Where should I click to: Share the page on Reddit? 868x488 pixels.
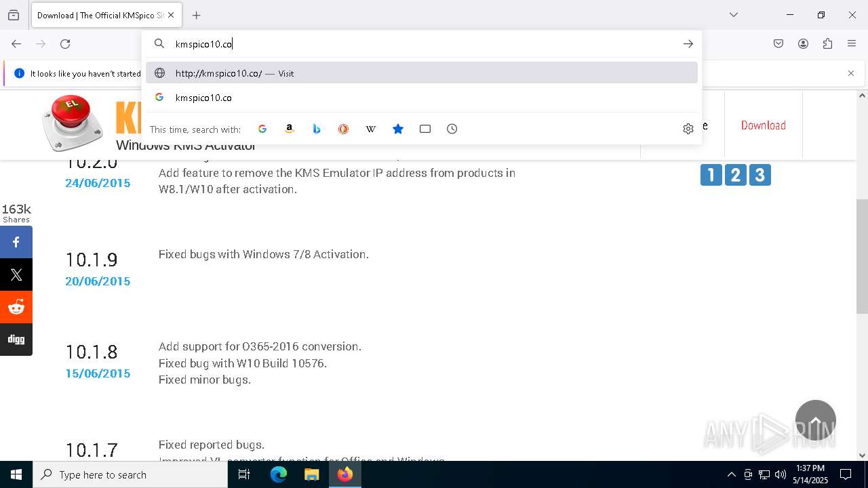click(x=16, y=307)
